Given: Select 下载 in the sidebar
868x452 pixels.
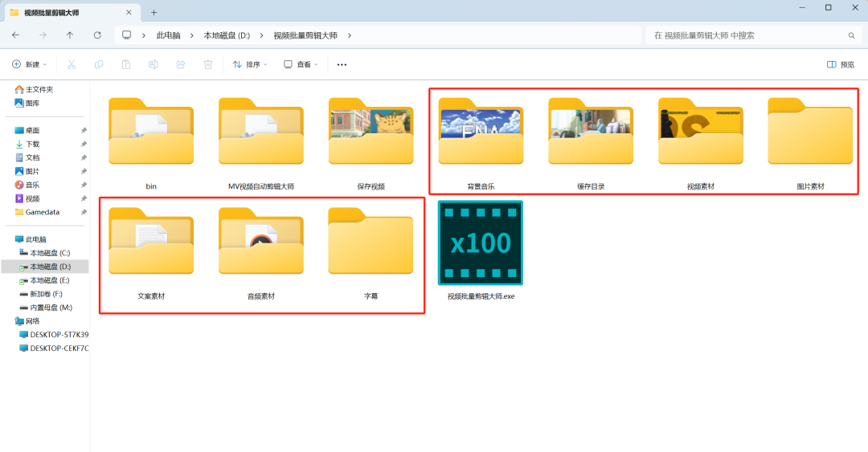Looking at the screenshot, I should (x=27, y=144).
